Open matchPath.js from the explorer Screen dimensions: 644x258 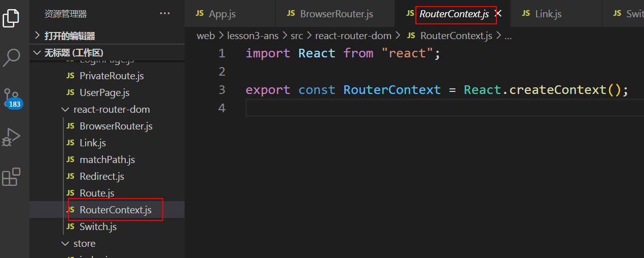[107, 160]
